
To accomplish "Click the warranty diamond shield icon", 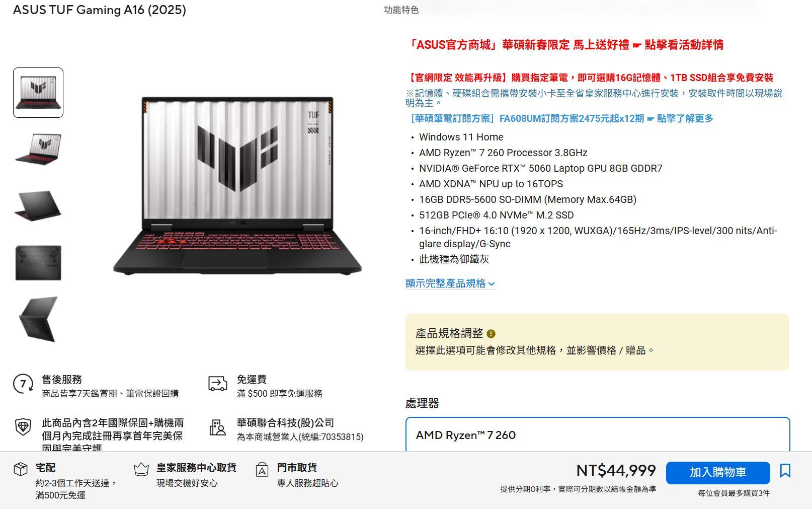I will (23, 427).
